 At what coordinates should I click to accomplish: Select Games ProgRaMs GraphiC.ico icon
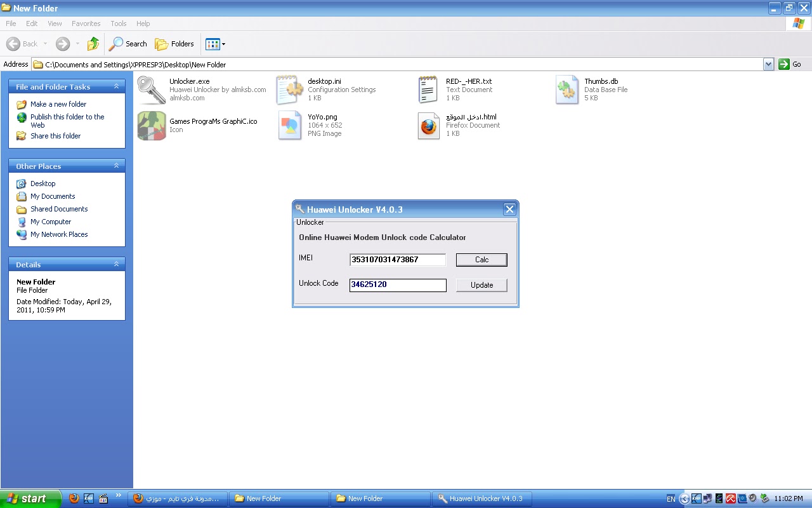151,126
